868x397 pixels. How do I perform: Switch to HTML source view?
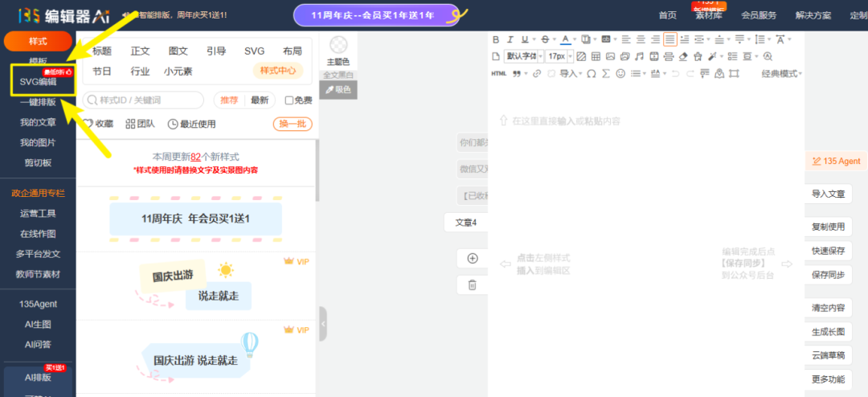coord(498,74)
